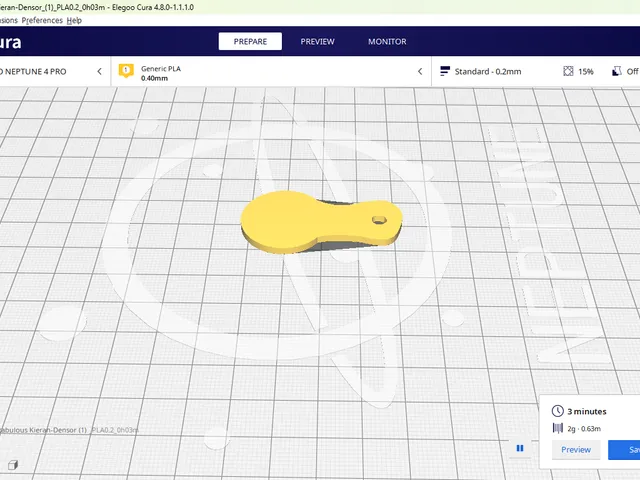Click the 15% infill value

pyautogui.click(x=586, y=72)
